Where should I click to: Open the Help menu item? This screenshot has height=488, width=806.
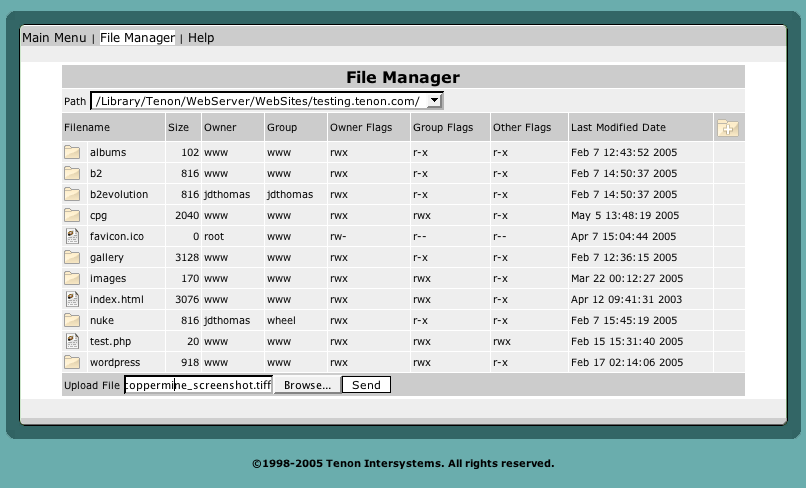click(201, 38)
